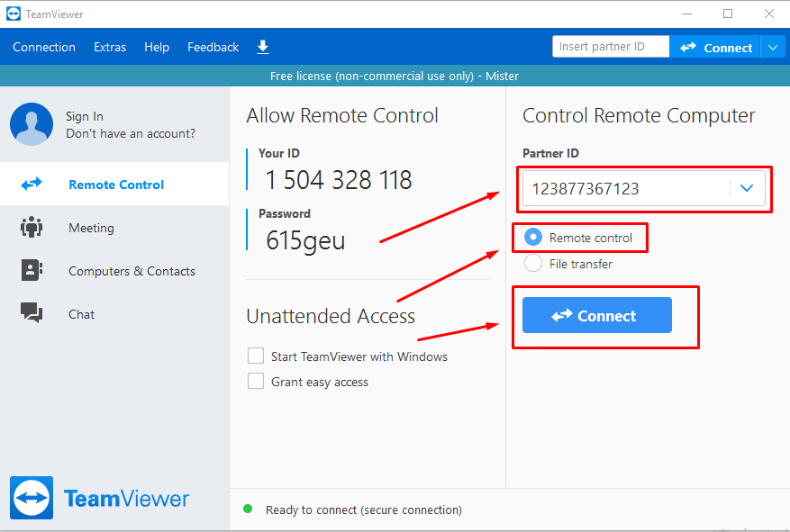The width and height of the screenshot is (790, 532).
Task: Open the Computers & Contacts tab
Action: [x=114, y=271]
